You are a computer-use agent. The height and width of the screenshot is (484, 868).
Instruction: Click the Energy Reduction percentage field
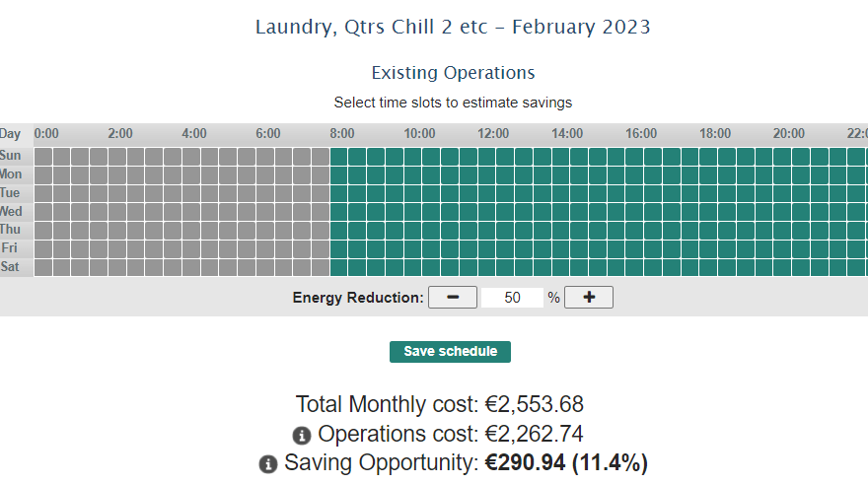[x=512, y=298]
